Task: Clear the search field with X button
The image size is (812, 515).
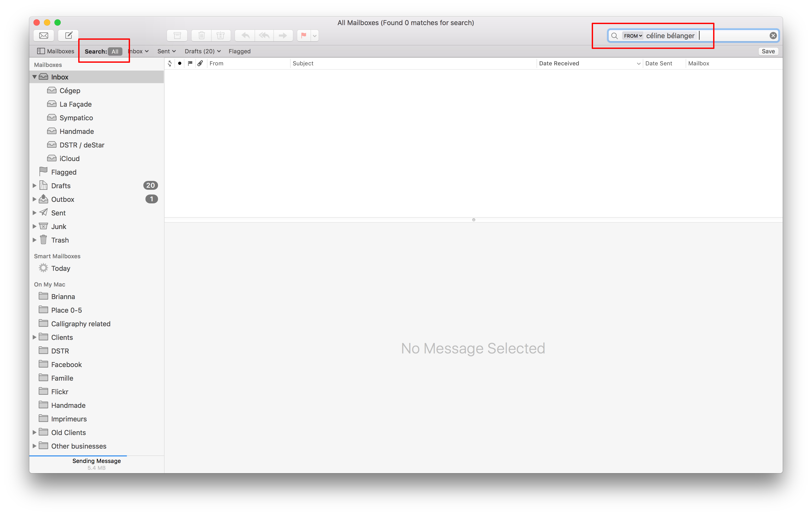Action: pyautogui.click(x=773, y=36)
